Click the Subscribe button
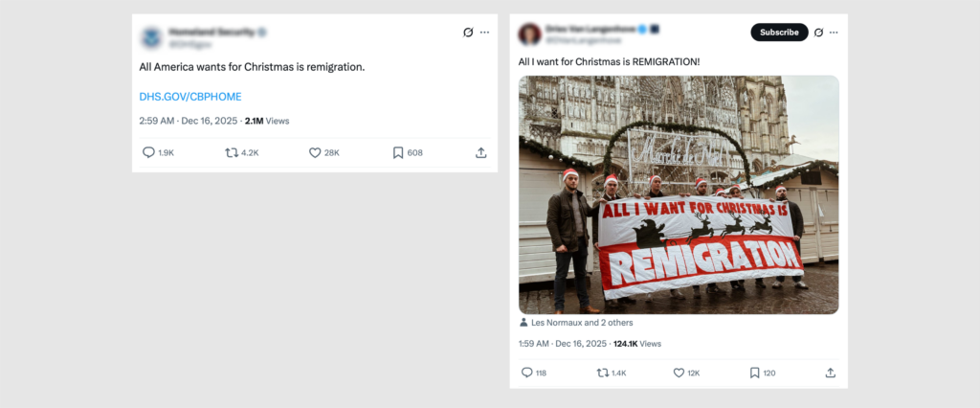This screenshot has height=408, width=980. (779, 33)
